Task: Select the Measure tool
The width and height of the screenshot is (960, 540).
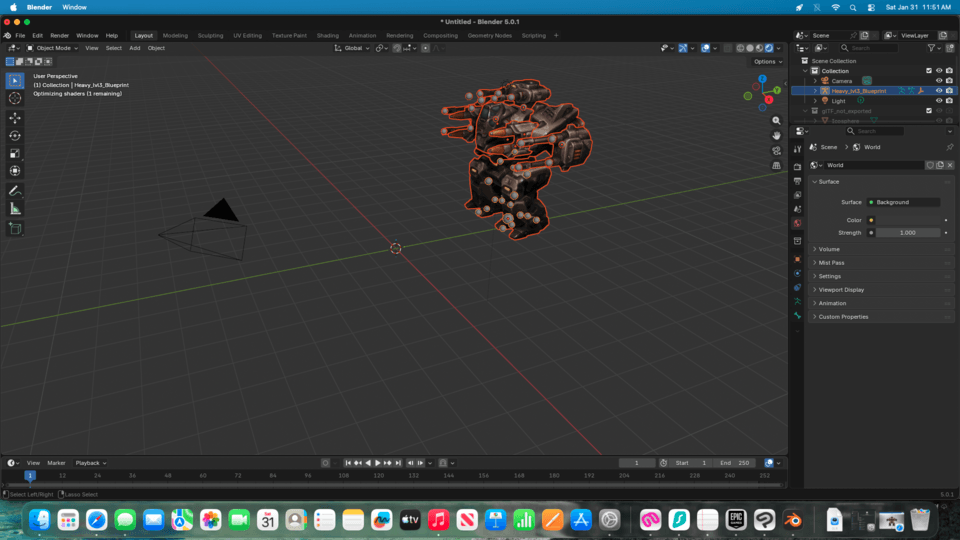Action: pyautogui.click(x=15, y=209)
